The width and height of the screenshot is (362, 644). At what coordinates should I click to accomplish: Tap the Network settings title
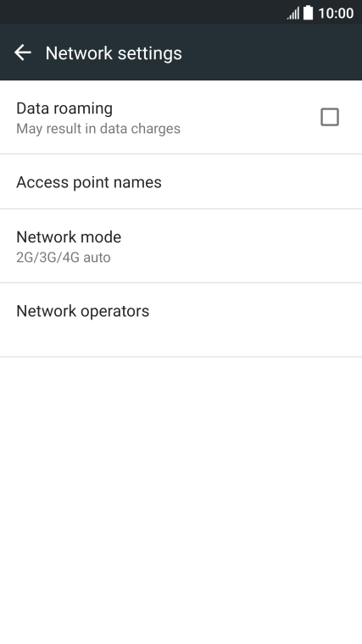point(114,53)
